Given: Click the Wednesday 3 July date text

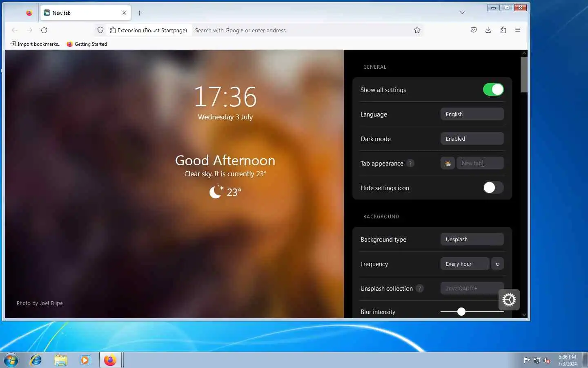Looking at the screenshot, I should [225, 117].
